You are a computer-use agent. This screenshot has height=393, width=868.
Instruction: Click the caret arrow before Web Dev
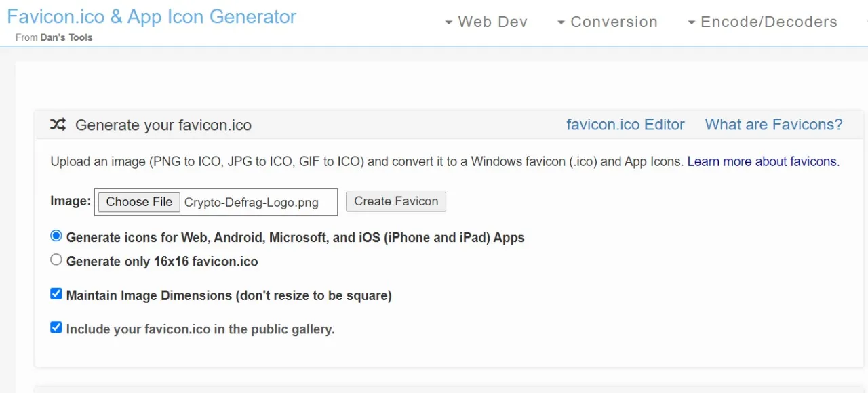(448, 23)
